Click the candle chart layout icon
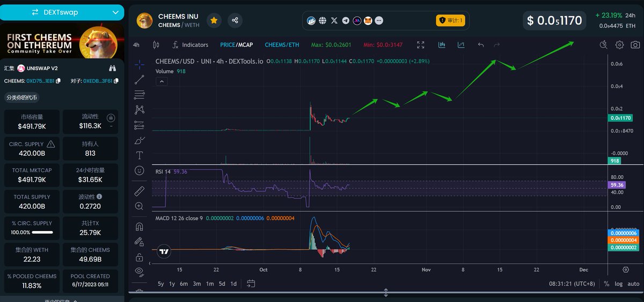The image size is (644, 302). coord(442,45)
